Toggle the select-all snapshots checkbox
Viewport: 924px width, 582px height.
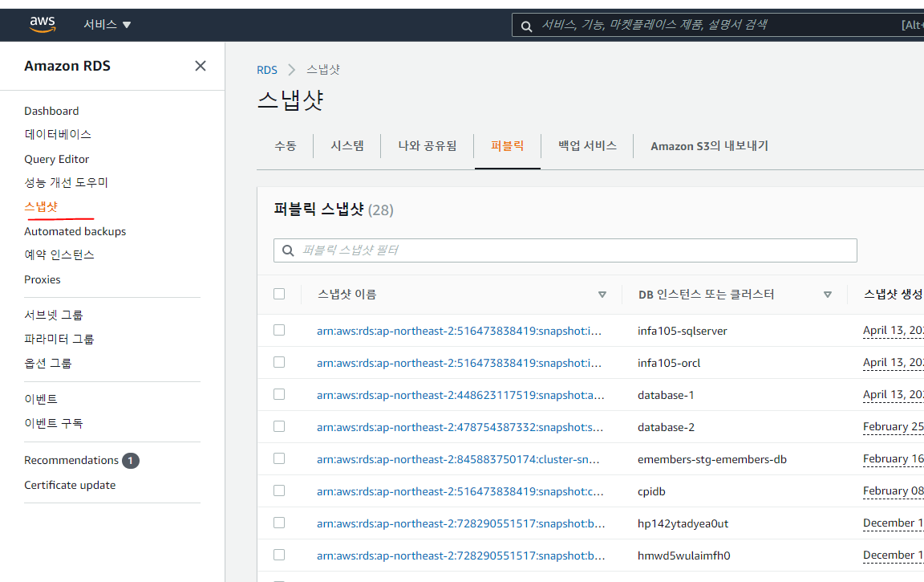point(279,294)
